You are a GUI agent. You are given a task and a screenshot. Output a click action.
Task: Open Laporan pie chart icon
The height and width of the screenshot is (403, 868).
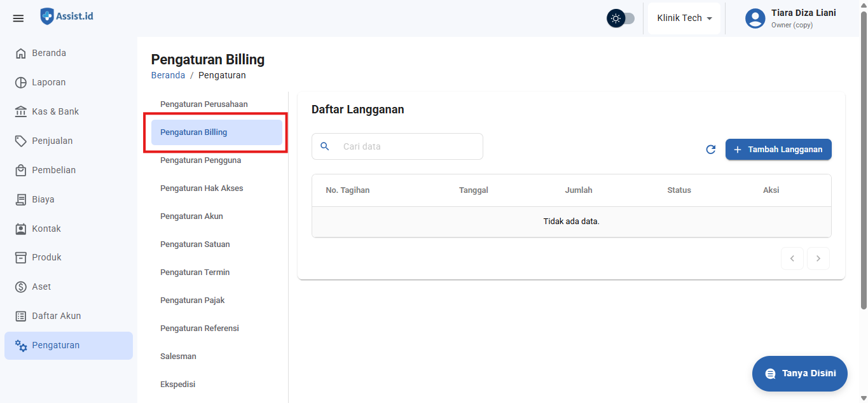click(x=21, y=83)
